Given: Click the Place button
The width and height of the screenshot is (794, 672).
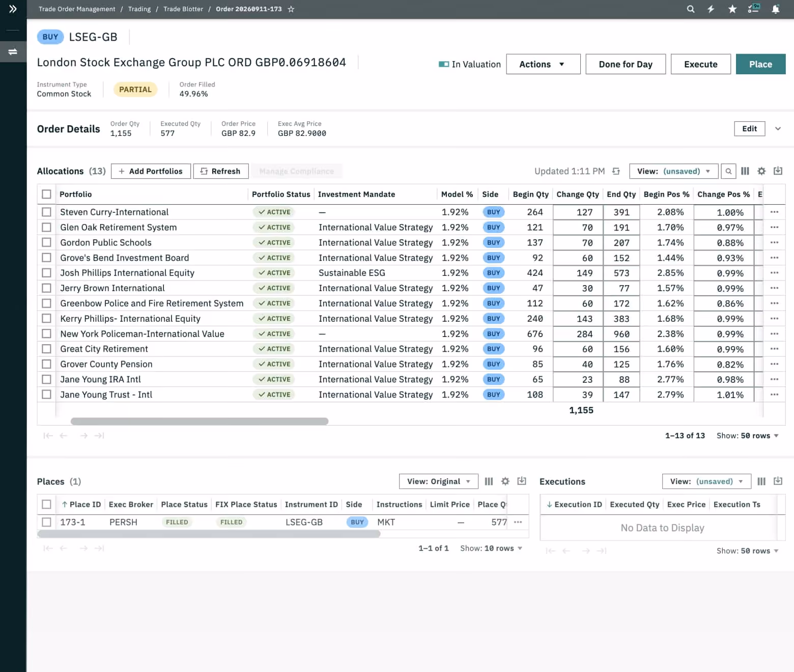Looking at the screenshot, I should coord(760,64).
